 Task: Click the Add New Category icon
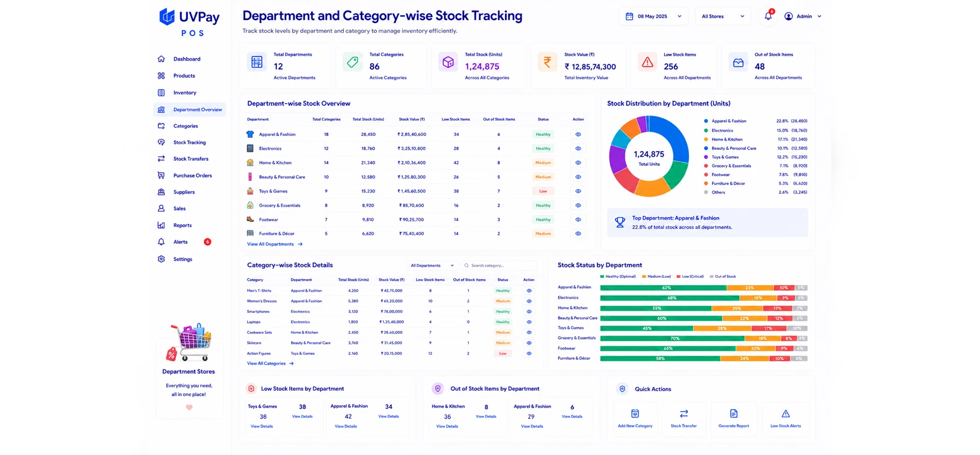635,414
